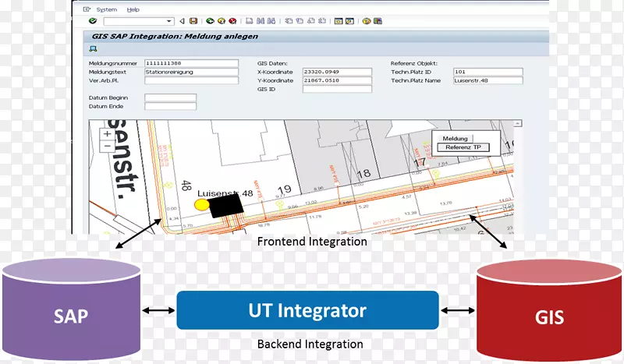Go to Last Page icon

coord(322,21)
